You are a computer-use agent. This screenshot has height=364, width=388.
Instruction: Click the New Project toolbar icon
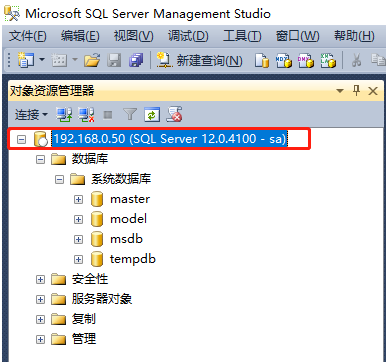pos(26,60)
